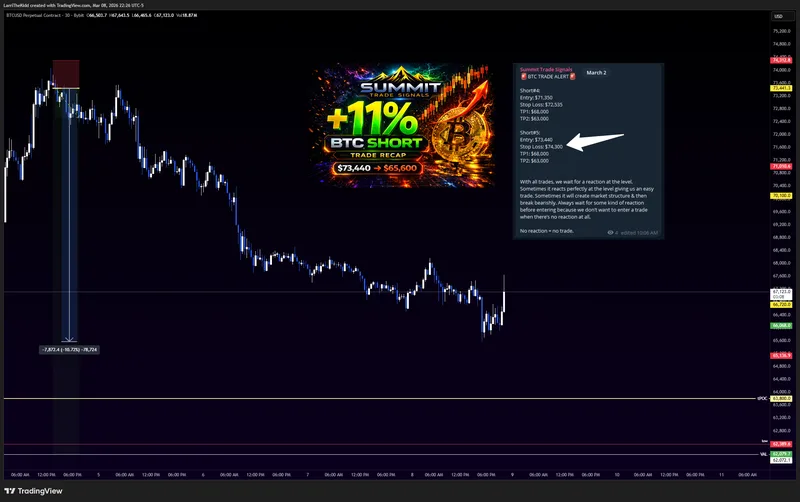Click date 5 on the time axis
This screenshot has height=502, width=800.
98,474
